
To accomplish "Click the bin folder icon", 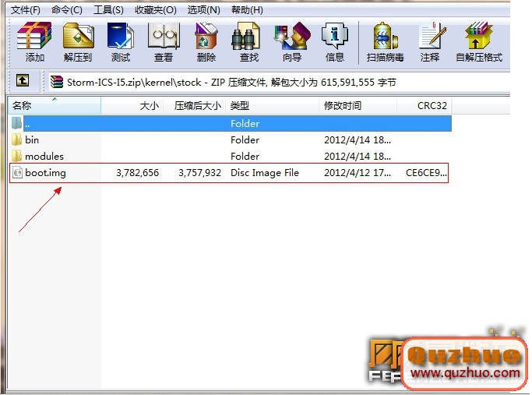I will (16, 139).
